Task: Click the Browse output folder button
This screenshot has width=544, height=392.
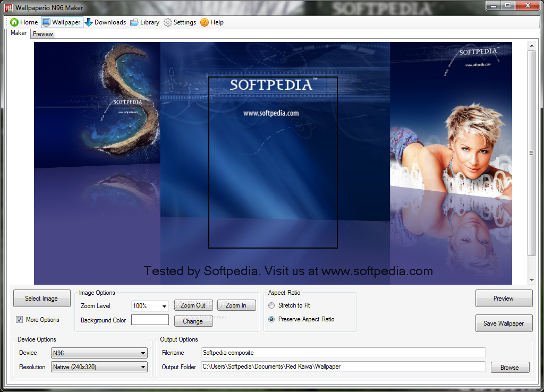Action: click(510, 368)
